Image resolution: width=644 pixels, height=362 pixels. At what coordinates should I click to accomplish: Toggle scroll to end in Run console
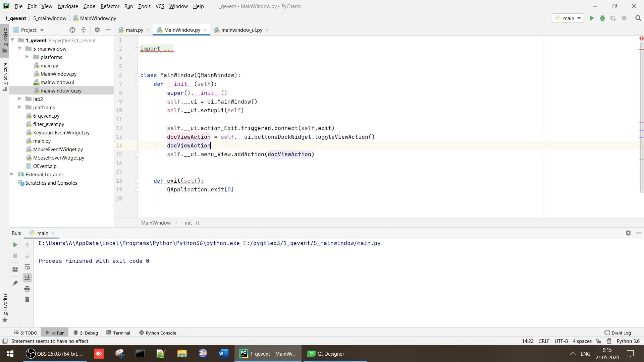27,278
